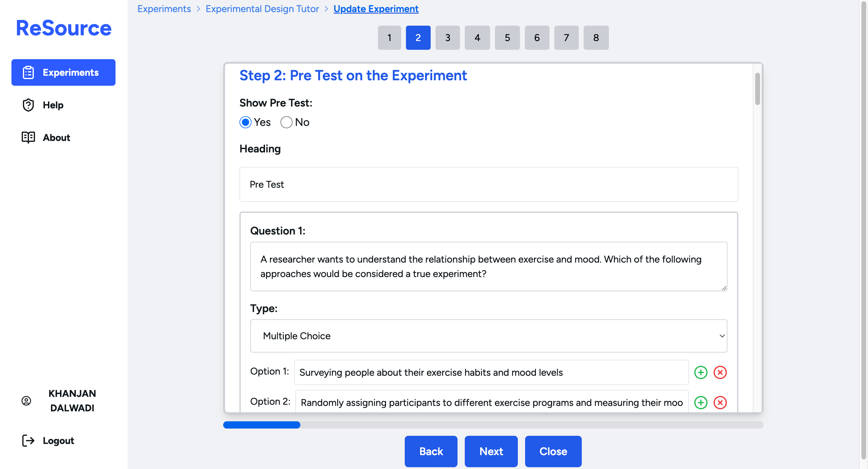The width and height of the screenshot is (868, 469).
Task: Jump to step 8 tab
Action: point(596,38)
